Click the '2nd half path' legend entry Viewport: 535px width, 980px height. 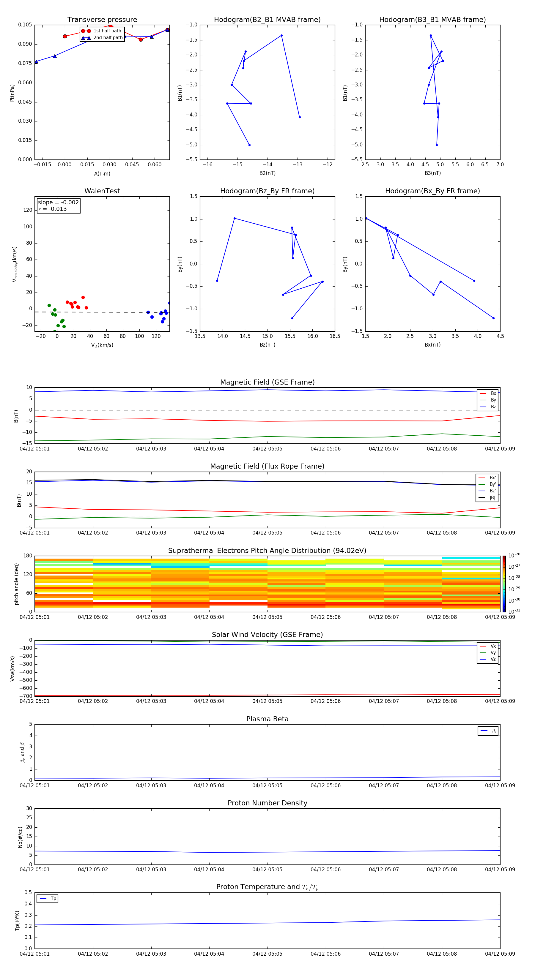[x=102, y=38]
